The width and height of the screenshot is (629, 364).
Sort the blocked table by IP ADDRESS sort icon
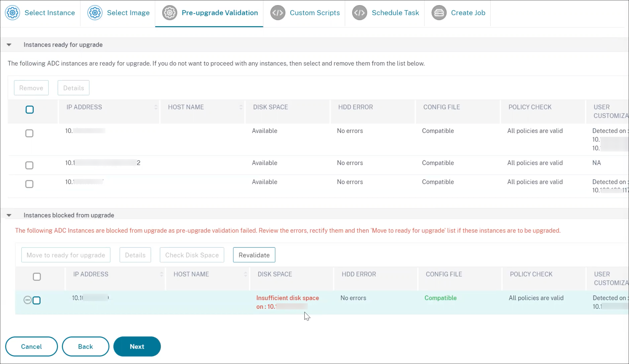coord(161,274)
